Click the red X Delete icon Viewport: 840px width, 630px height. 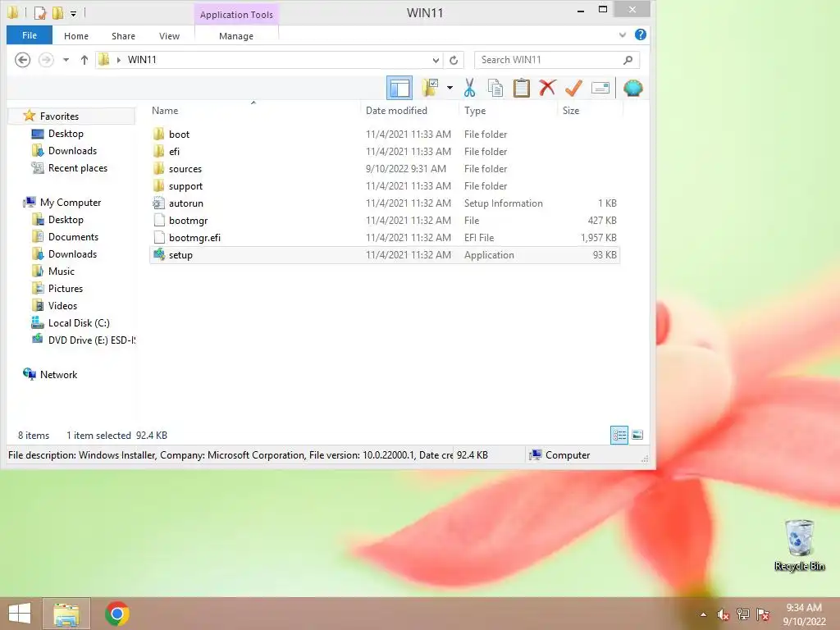[x=547, y=88]
